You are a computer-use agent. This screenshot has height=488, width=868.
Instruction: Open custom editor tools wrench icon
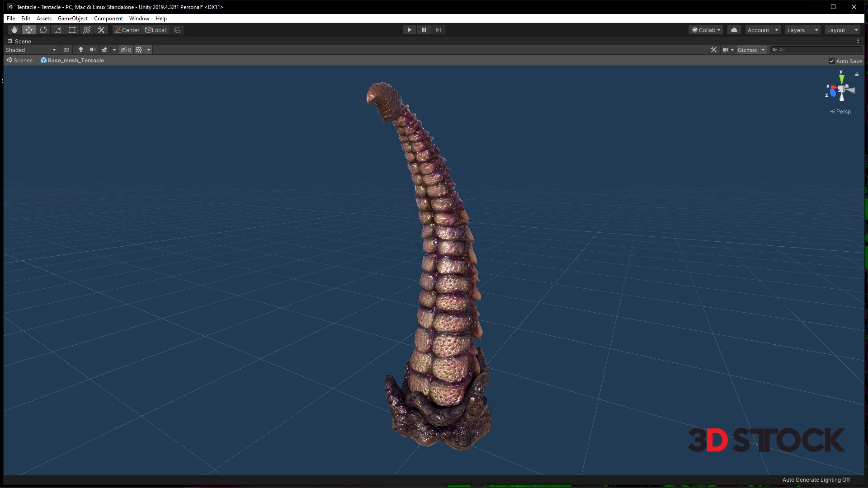click(x=101, y=30)
